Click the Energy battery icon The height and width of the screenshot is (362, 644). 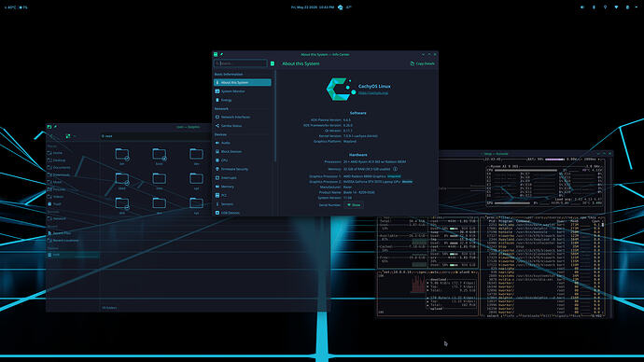pyautogui.click(x=217, y=100)
